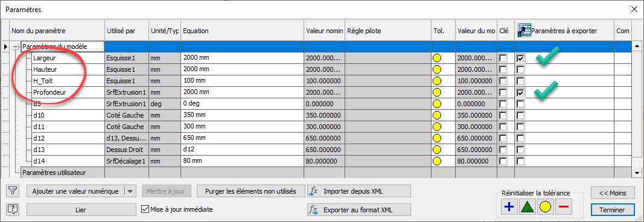Open the parameter filter funnel icon
Viewport: 644px width, 222px height.
click(x=13, y=191)
